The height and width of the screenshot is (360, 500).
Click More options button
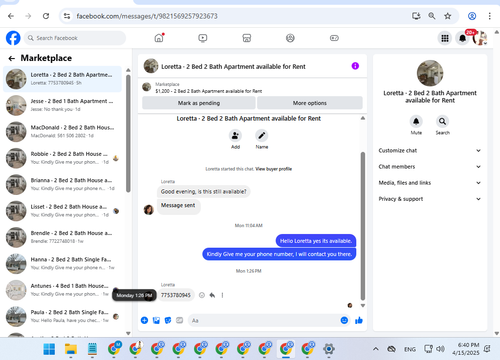[x=310, y=103]
